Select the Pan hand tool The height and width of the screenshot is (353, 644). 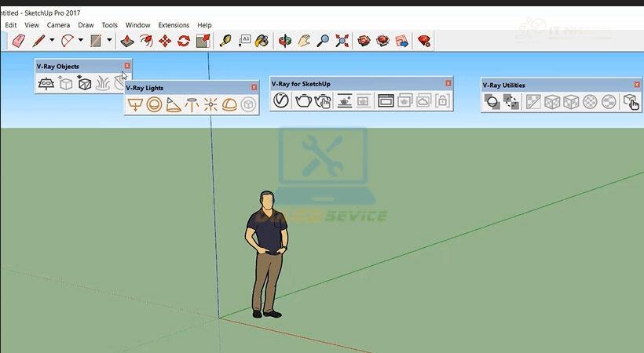tap(303, 41)
